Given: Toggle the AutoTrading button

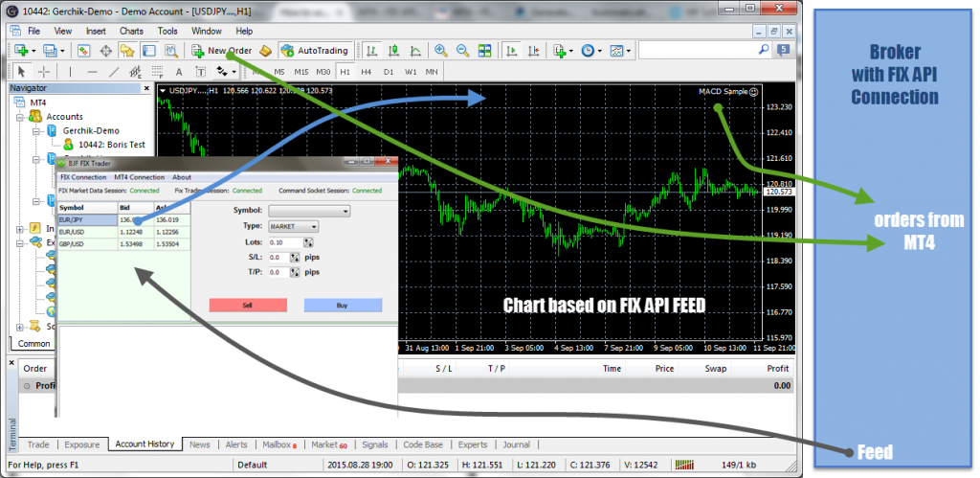Looking at the screenshot, I should click(x=314, y=51).
